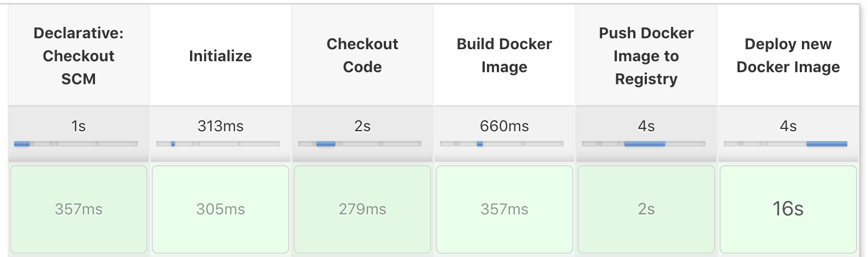The image size is (868, 257).
Task: Open the 16s Deploy new Docker Image cell
Action: (788, 209)
